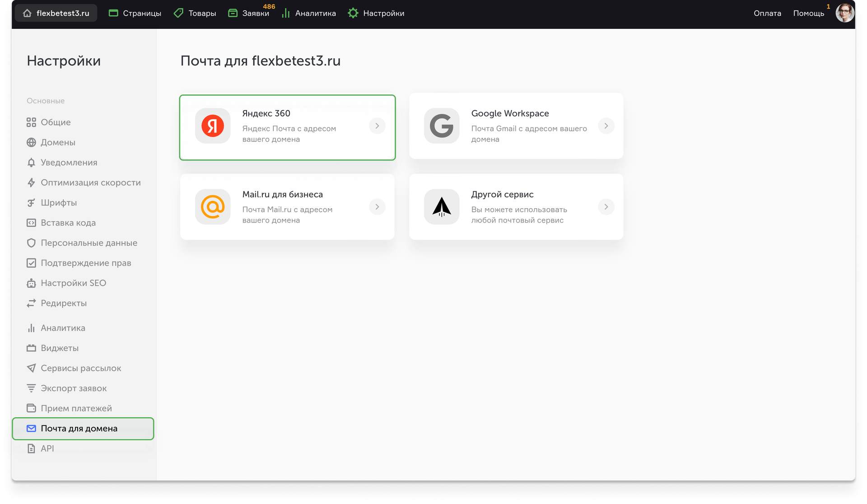Click the profile avatar photo
This screenshot has height=504, width=867.
pos(845,13)
